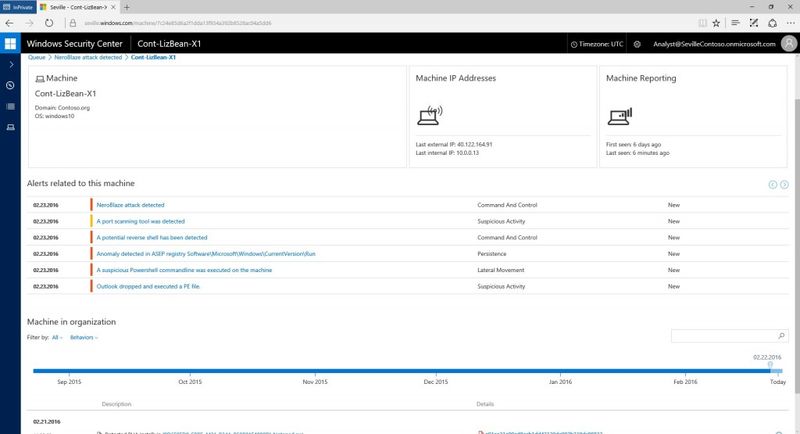Open the NeroBlaze attack detected alert
The height and width of the screenshot is (434, 800).
pyautogui.click(x=130, y=205)
